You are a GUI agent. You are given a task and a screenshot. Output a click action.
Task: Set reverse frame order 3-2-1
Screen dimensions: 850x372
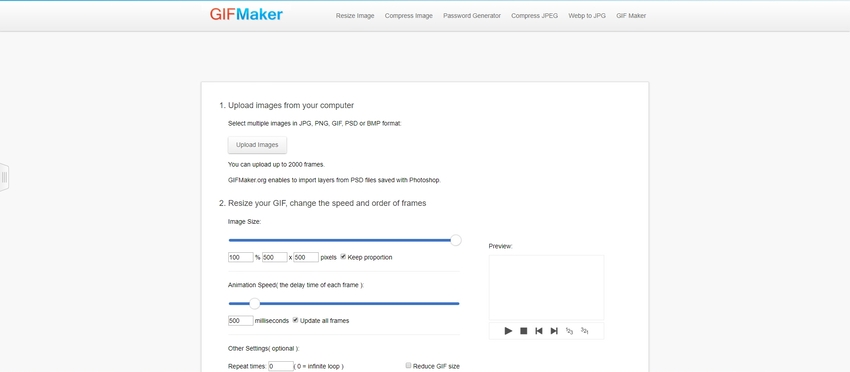coord(584,331)
